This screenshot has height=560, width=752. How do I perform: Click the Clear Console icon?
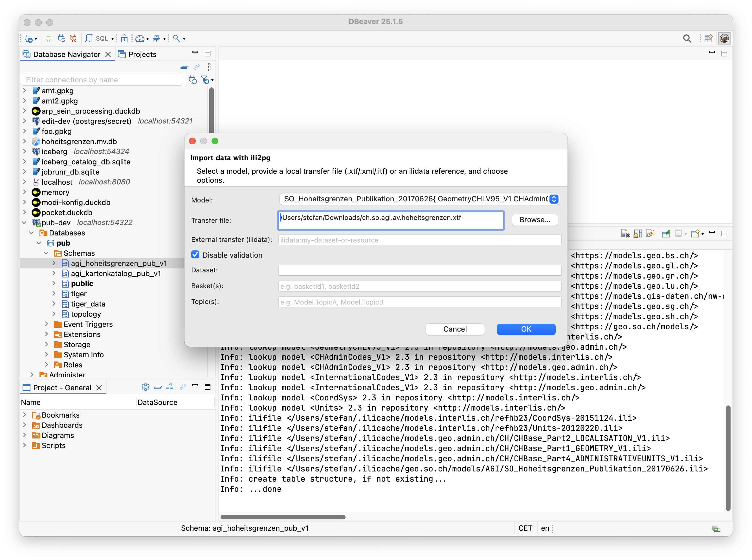click(x=625, y=233)
